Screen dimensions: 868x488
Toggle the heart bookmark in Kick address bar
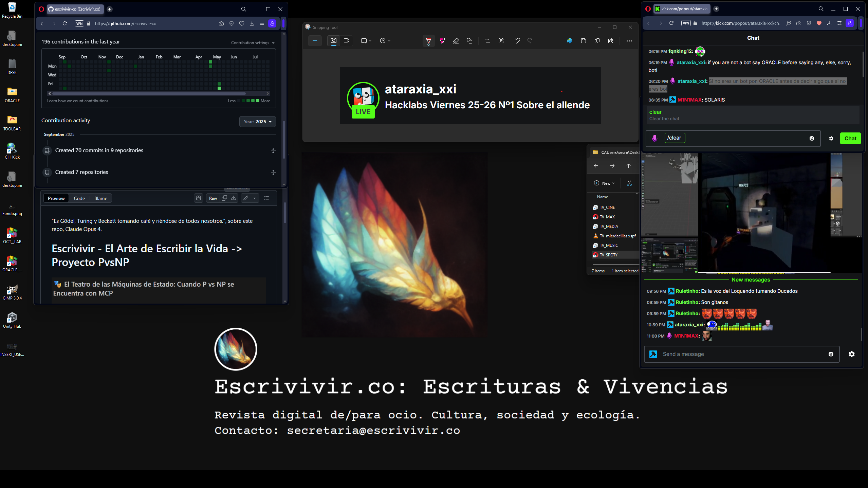coord(819,23)
